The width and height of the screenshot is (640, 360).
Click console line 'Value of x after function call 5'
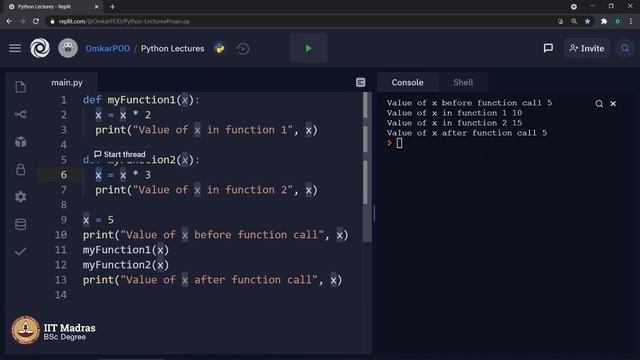467,133
